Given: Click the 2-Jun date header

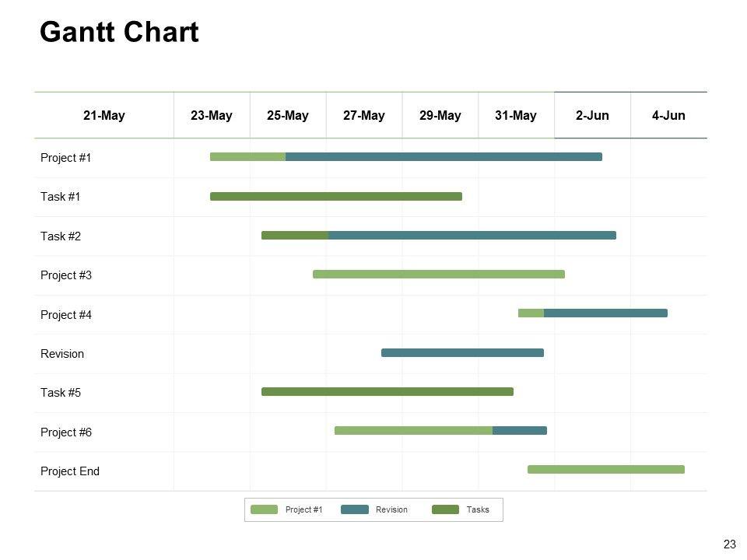Looking at the screenshot, I should tap(592, 116).
